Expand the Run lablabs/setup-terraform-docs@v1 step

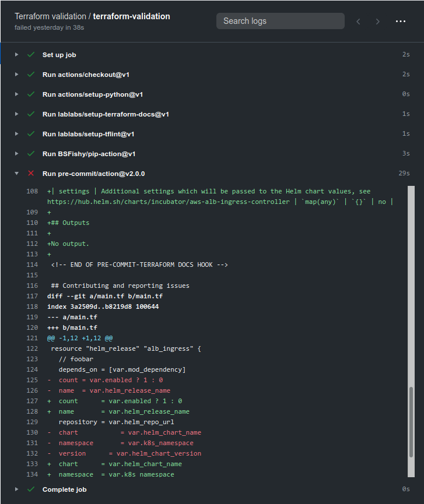16,114
